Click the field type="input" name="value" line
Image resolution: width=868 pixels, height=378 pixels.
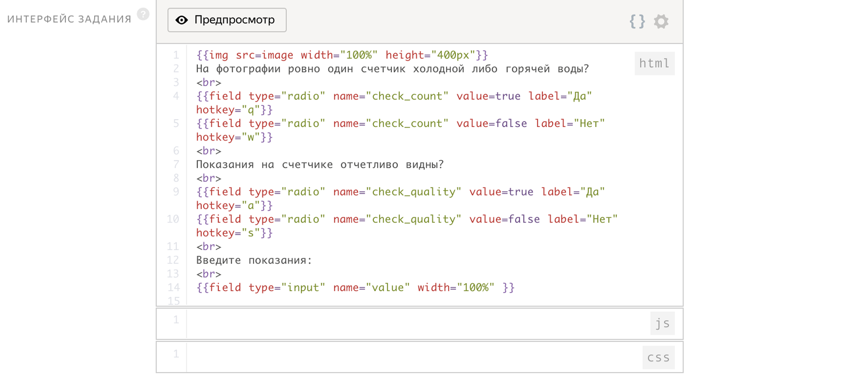pyautogui.click(x=355, y=288)
